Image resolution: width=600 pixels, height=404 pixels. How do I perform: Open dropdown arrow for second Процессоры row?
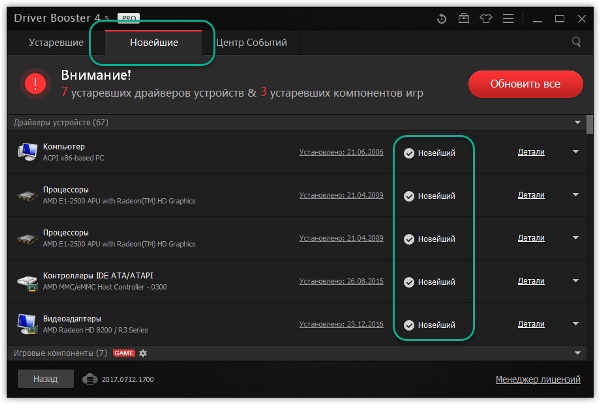pyautogui.click(x=576, y=238)
